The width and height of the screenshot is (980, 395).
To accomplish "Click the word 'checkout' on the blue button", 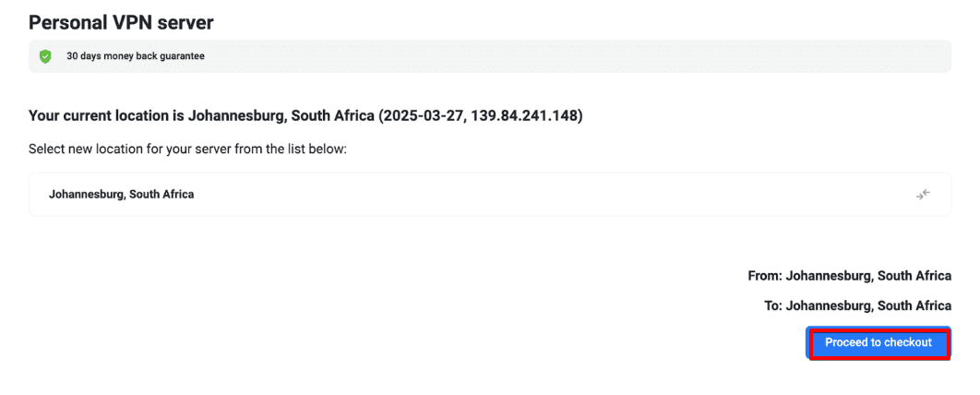I will (908, 343).
